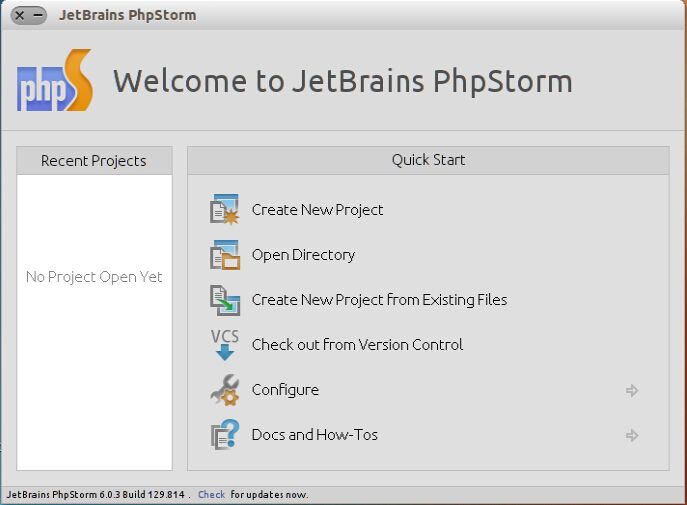This screenshot has height=505, width=687.
Task: Click the JetBrains PhpStorm window title
Action: coord(127,15)
